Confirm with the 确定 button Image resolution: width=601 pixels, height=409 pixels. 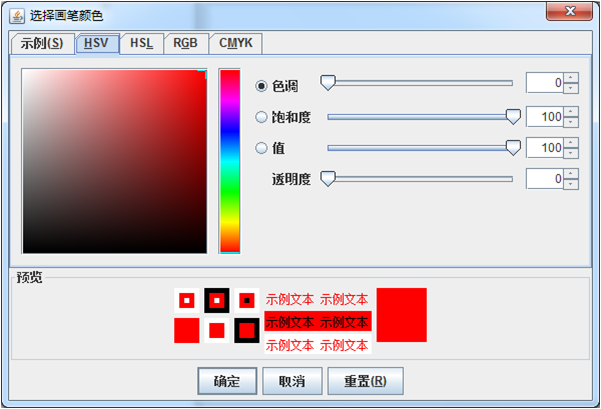tap(227, 381)
